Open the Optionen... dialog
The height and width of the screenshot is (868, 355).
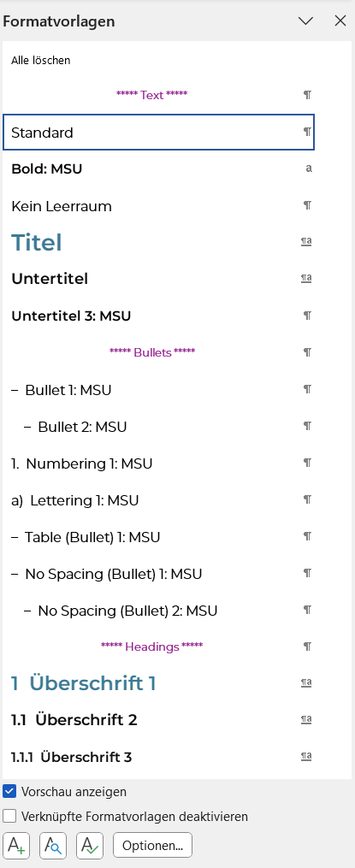[x=152, y=845]
